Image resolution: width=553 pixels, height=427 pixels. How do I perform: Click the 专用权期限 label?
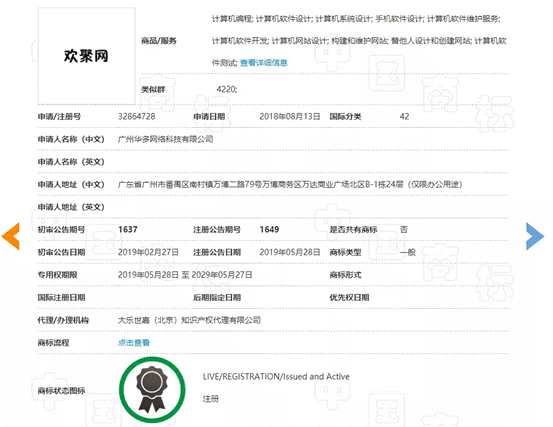[57, 275]
